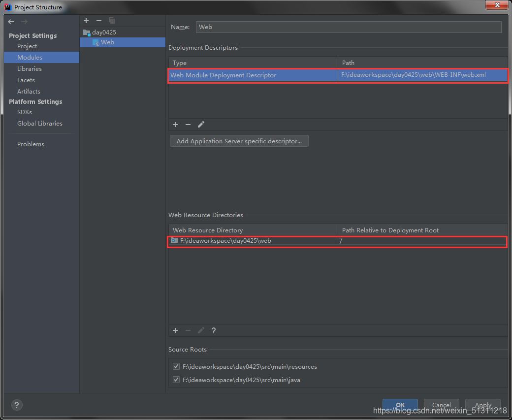Add a web resource directory

(175, 330)
